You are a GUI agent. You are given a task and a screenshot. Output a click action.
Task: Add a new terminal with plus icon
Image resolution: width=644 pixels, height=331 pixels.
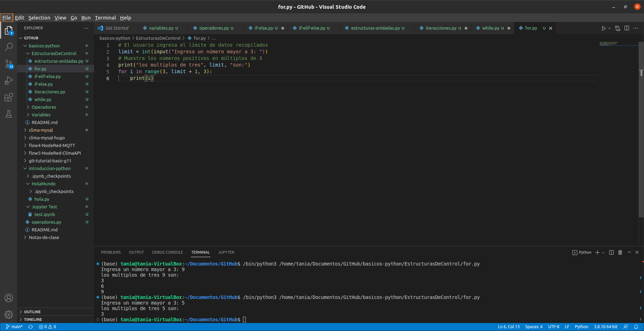[597, 252]
